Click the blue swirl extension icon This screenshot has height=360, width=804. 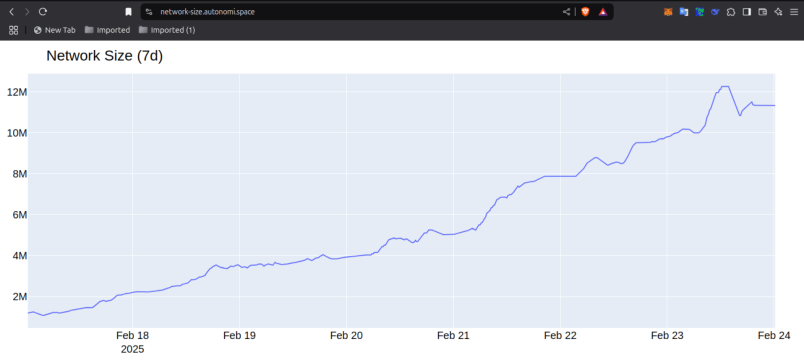pyautogui.click(x=715, y=12)
